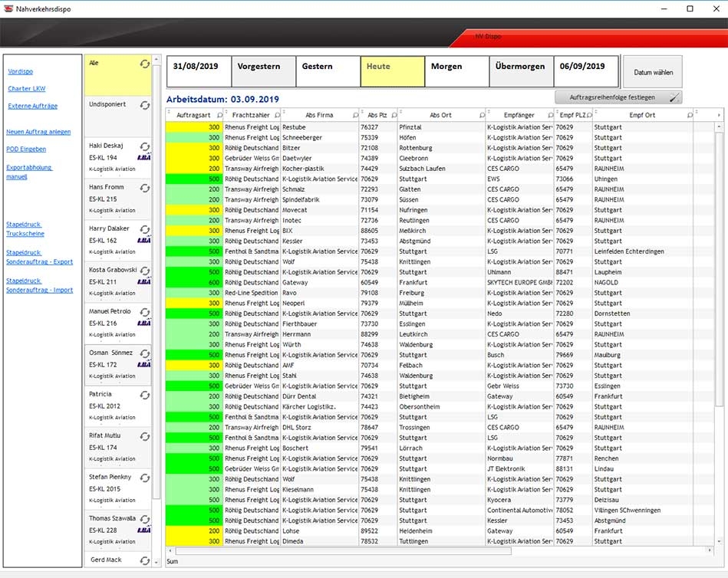Open search filter on Abs Ort column
The height and width of the screenshot is (578, 728).
pyautogui.click(x=482, y=115)
